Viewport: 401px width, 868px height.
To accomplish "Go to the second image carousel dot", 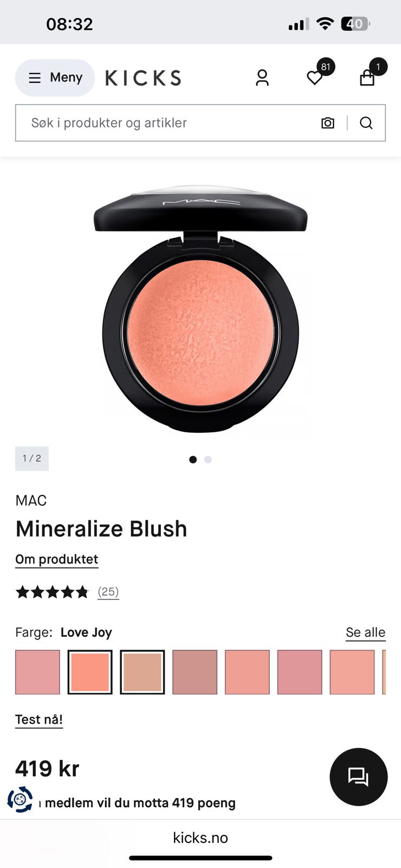I will (208, 459).
